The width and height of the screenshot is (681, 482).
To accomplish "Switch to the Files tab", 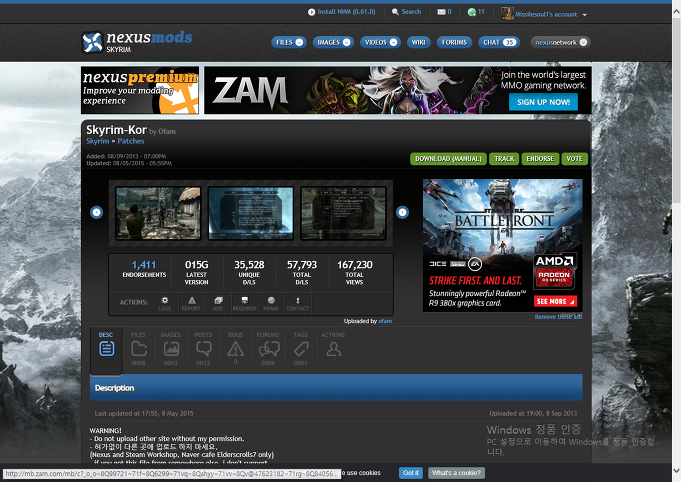I will click(x=139, y=349).
